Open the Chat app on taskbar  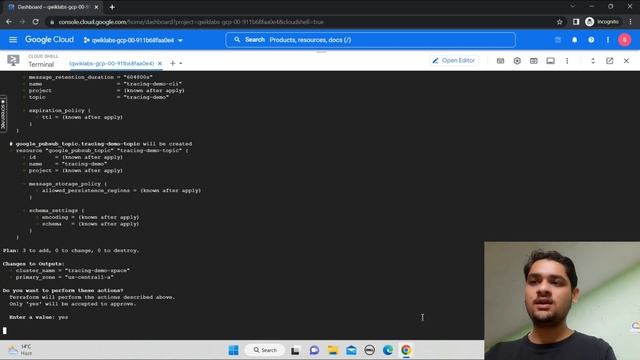pos(314,350)
